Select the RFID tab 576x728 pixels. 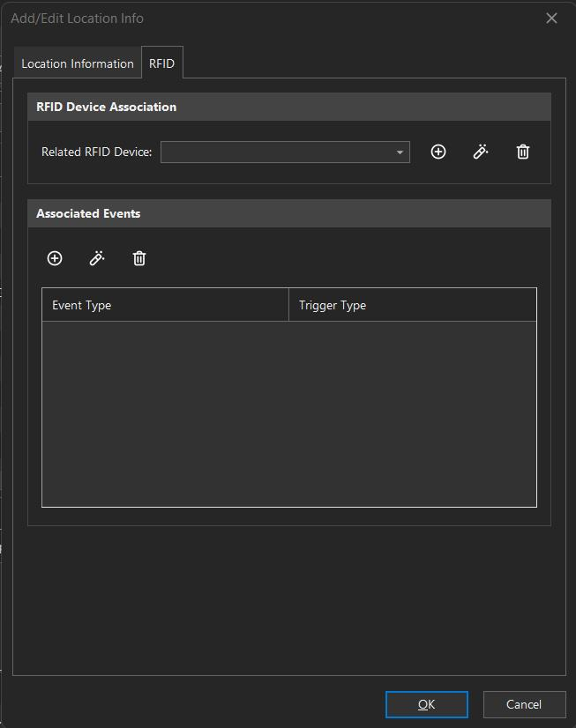click(161, 63)
